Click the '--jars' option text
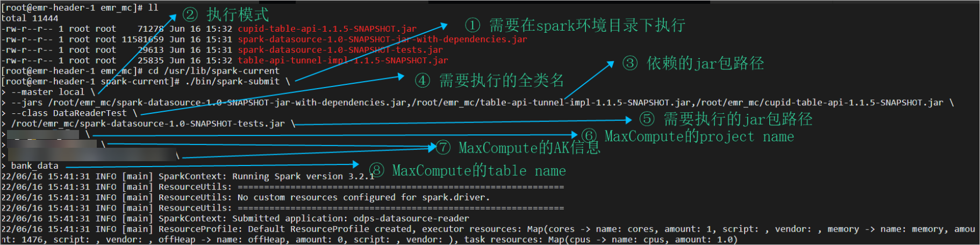980x245 pixels. [x=26, y=103]
